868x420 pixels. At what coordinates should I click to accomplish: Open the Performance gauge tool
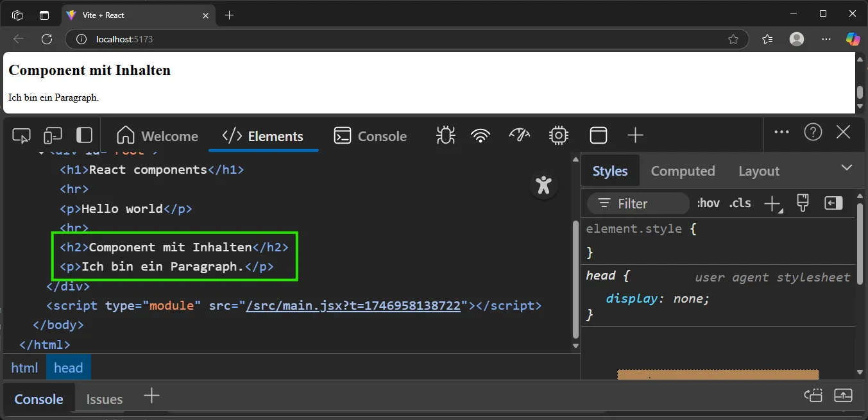click(x=520, y=135)
